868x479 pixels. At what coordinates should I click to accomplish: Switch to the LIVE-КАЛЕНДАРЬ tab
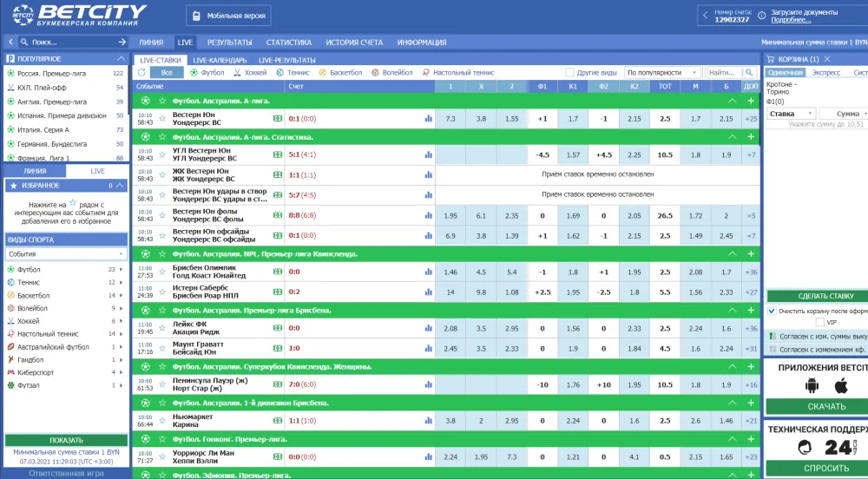tap(220, 60)
